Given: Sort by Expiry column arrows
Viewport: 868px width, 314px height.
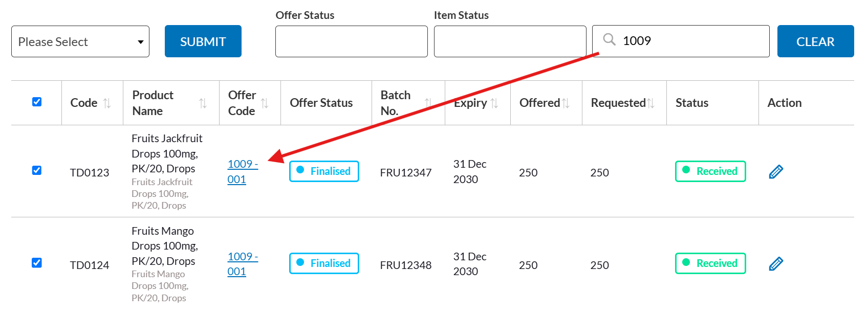Looking at the screenshot, I should pos(494,103).
